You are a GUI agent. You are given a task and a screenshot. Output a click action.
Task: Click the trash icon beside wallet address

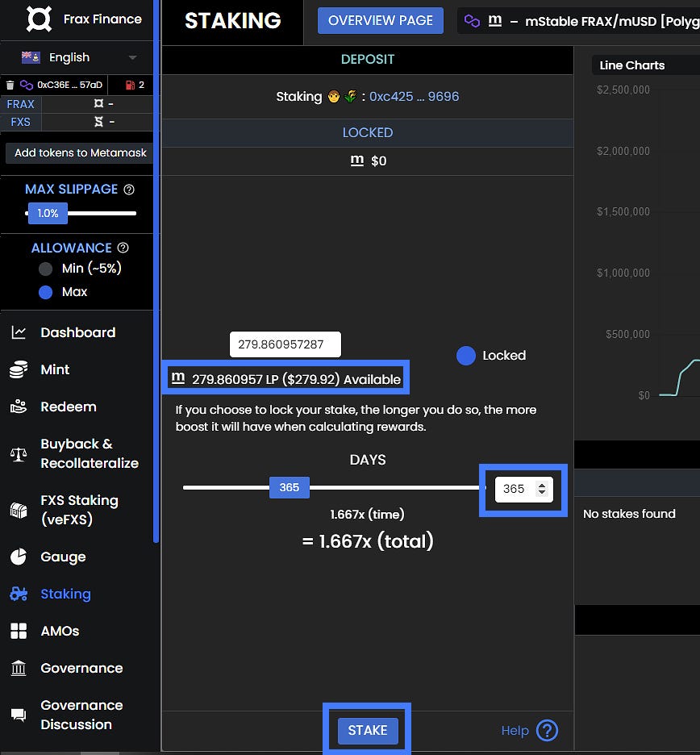(10, 86)
